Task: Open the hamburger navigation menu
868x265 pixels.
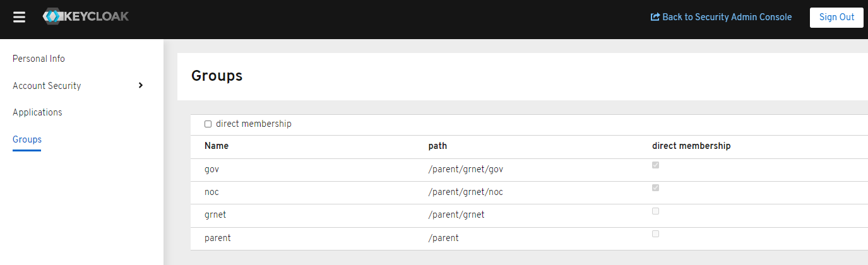Action: 19,17
